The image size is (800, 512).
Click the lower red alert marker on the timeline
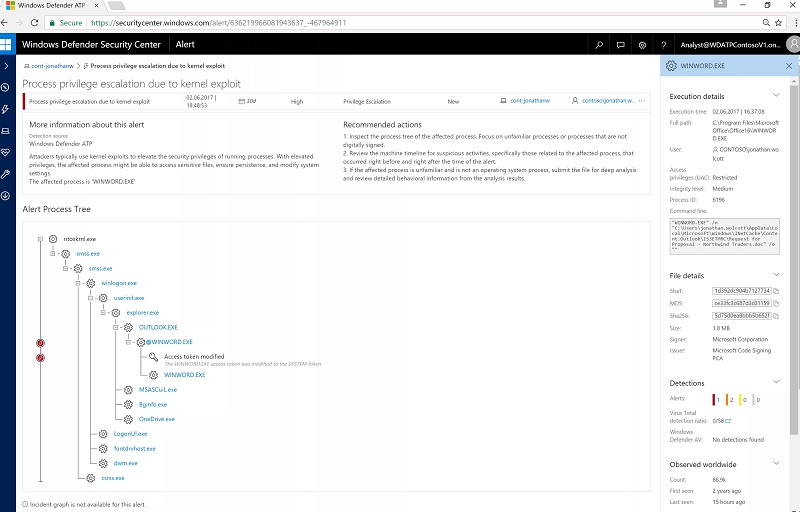[40, 358]
